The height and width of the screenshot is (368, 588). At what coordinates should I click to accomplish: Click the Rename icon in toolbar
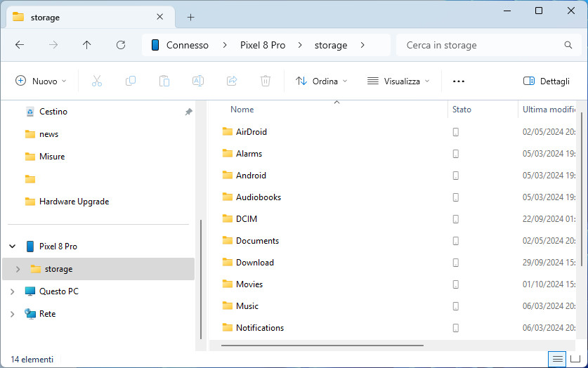pyautogui.click(x=198, y=81)
